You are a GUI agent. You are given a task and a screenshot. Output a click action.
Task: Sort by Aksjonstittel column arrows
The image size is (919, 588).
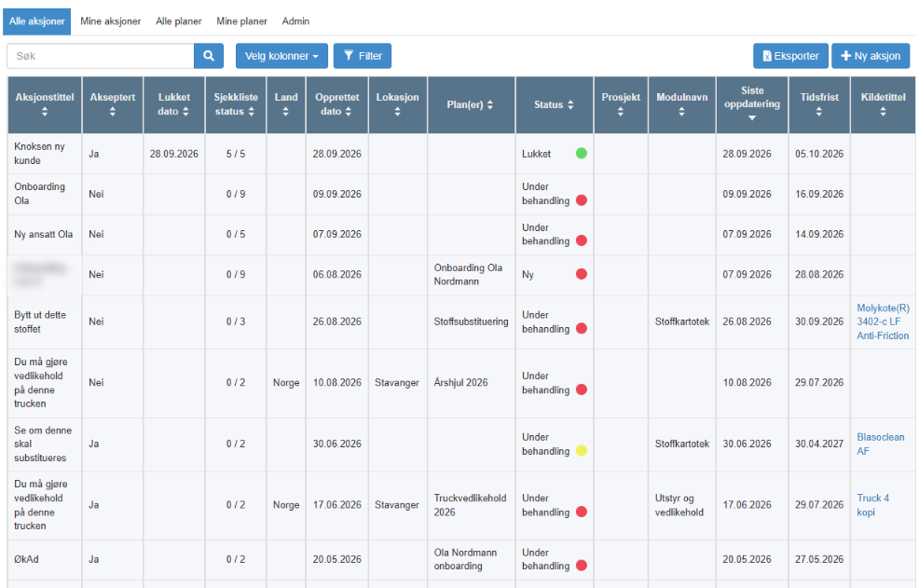(45, 112)
